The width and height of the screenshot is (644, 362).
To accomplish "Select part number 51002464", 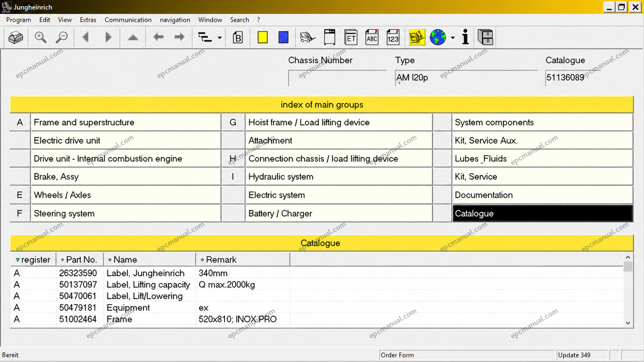I will coord(78,320).
